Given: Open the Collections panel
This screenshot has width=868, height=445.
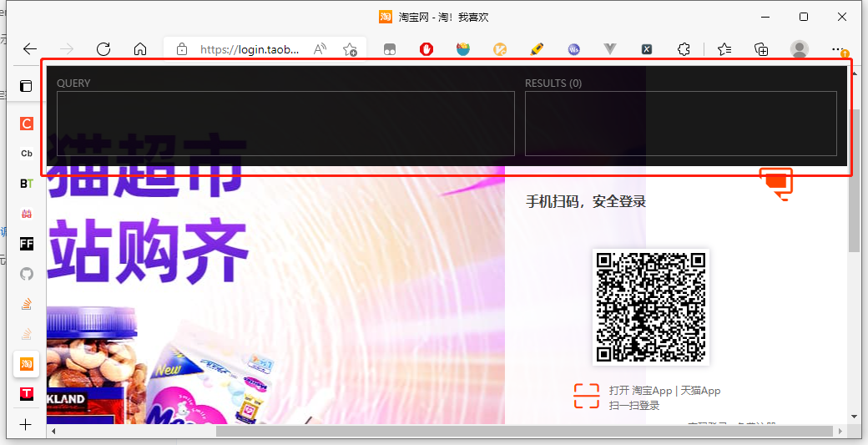Looking at the screenshot, I should (x=761, y=49).
